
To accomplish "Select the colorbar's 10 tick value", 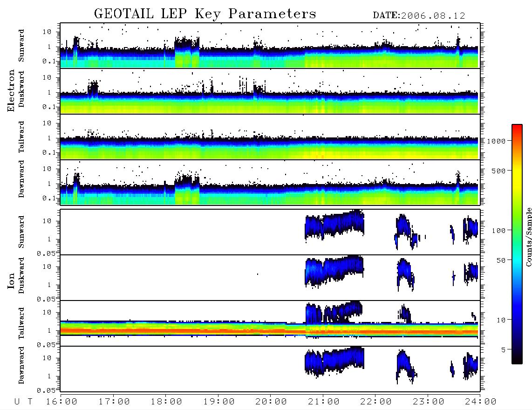I will pos(501,320).
